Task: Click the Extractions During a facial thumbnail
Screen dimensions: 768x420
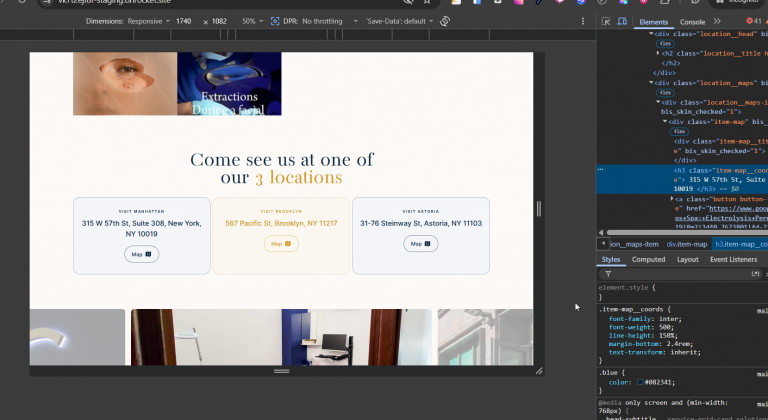Action: (x=229, y=84)
